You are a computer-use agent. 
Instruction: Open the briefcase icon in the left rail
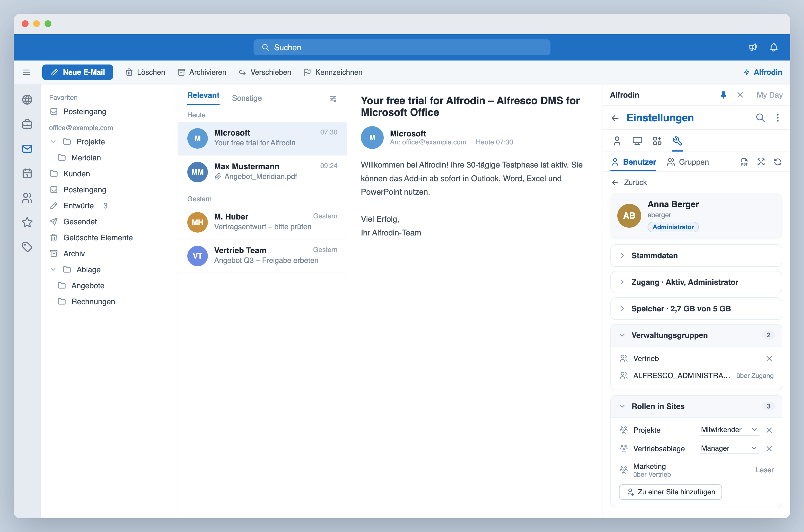coord(27,124)
